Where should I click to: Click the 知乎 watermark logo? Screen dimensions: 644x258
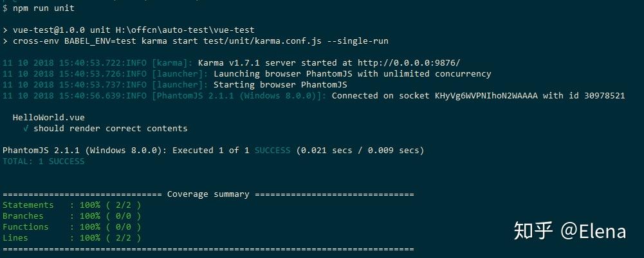click(x=533, y=230)
